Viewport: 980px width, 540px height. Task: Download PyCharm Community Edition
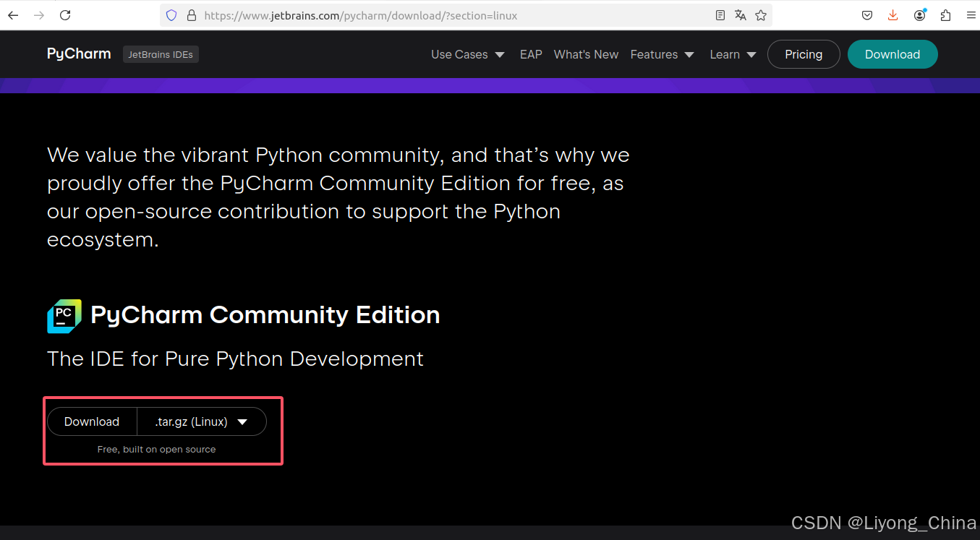[92, 421]
